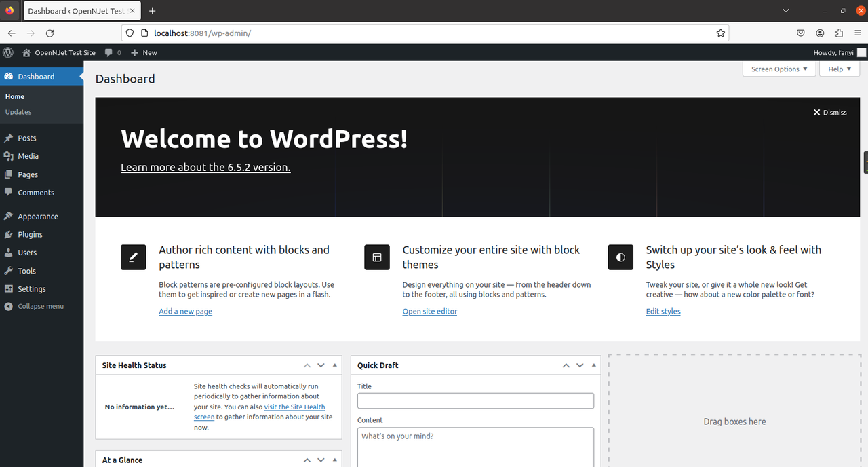This screenshot has width=868, height=467.
Task: Move At a Glance box down
Action: pyautogui.click(x=321, y=460)
